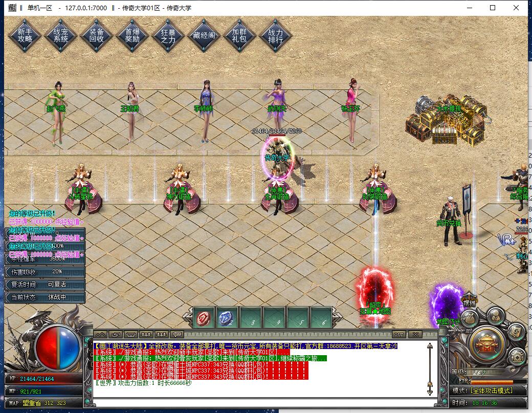This screenshot has height=413, width=532.
Task: Open the 战力排行 diamond button
Action: pos(276,35)
